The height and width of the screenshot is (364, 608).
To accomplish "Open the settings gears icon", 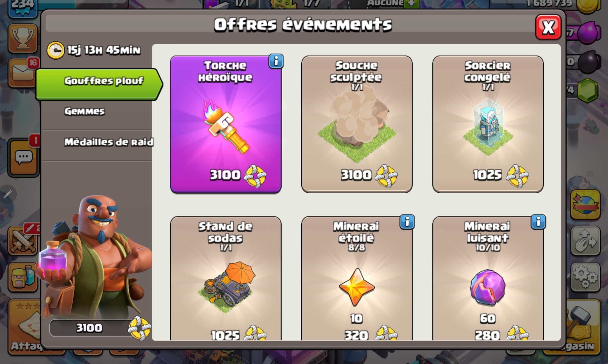I will click(585, 277).
